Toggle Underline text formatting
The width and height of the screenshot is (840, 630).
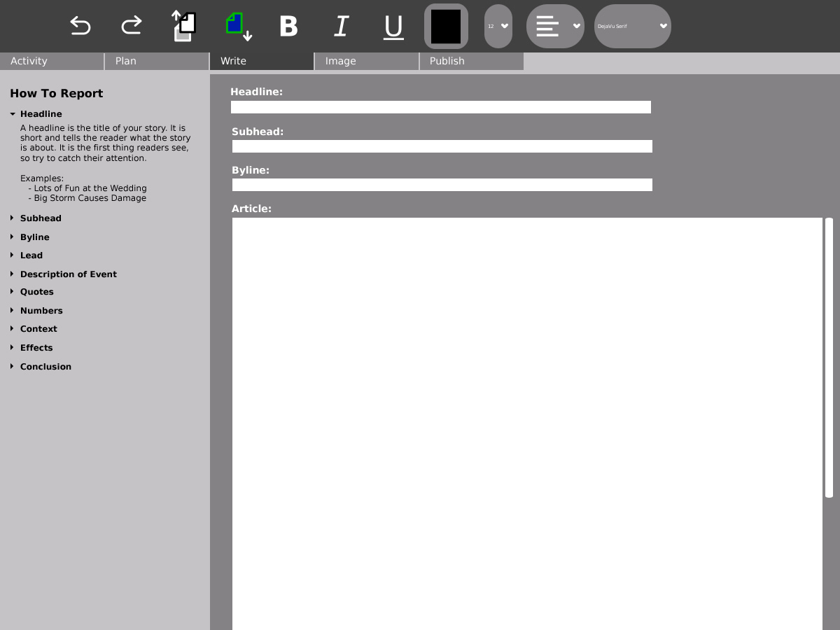click(393, 26)
